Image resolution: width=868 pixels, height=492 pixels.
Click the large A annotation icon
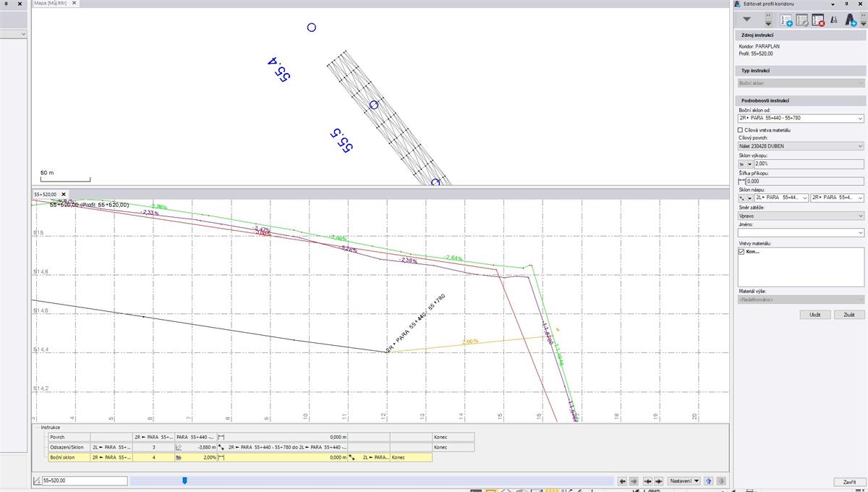pos(851,20)
